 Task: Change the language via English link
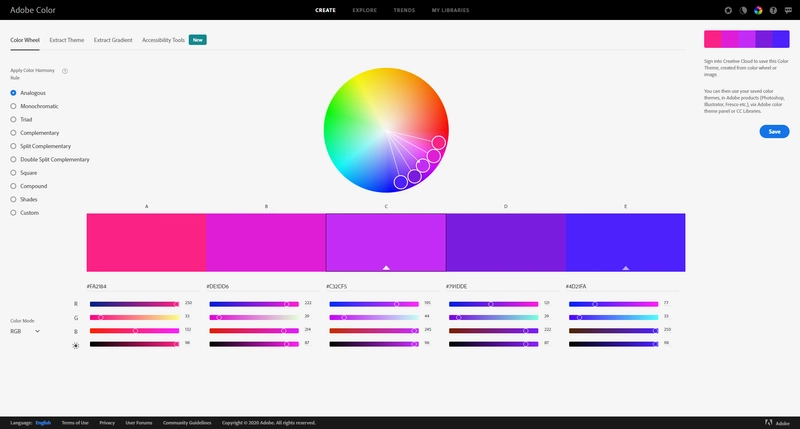43,423
